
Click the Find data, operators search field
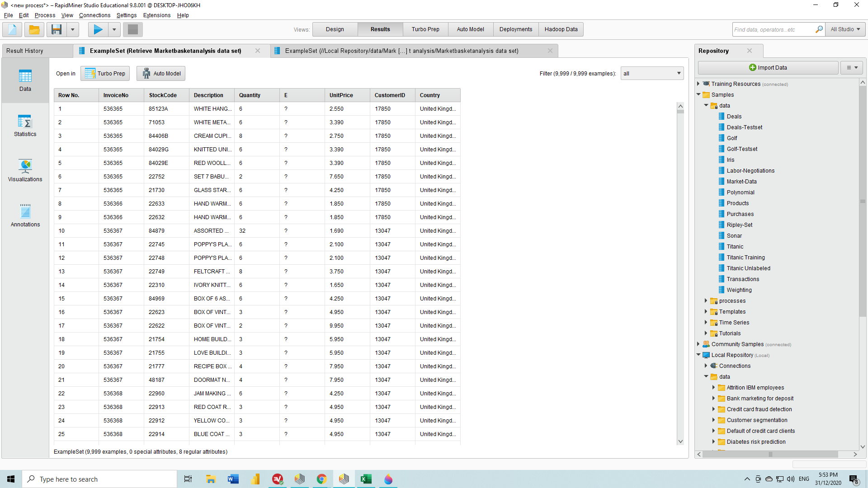[773, 29]
